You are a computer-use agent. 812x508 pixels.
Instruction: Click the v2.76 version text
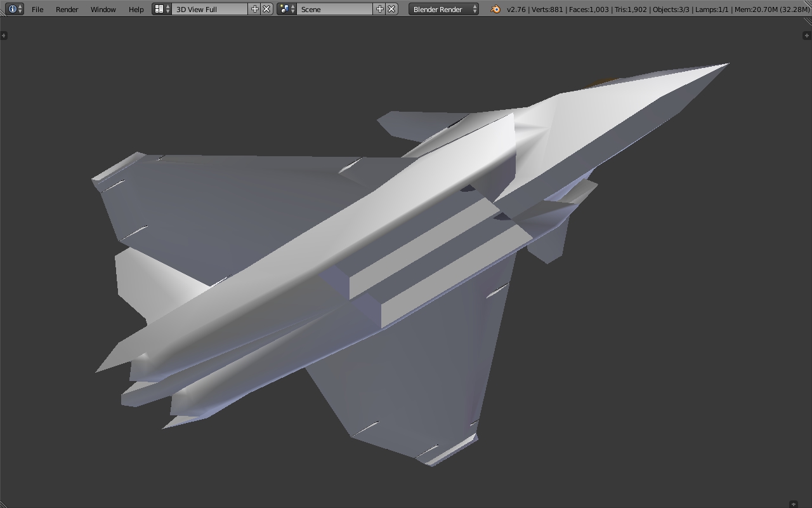(x=516, y=10)
